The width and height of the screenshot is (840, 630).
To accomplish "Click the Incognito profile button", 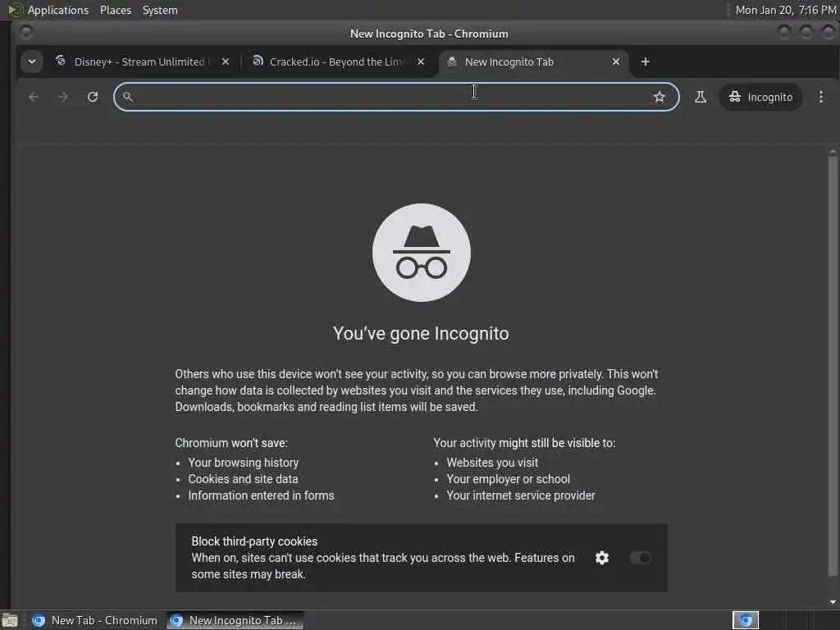I will (x=760, y=97).
